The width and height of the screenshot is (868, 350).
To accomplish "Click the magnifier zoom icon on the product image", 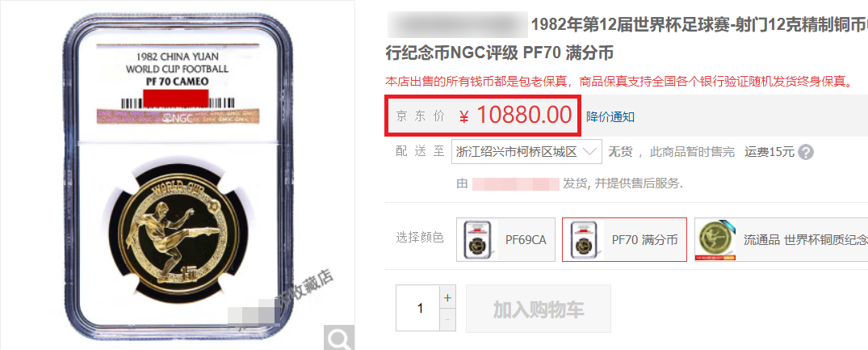I will click(x=338, y=337).
